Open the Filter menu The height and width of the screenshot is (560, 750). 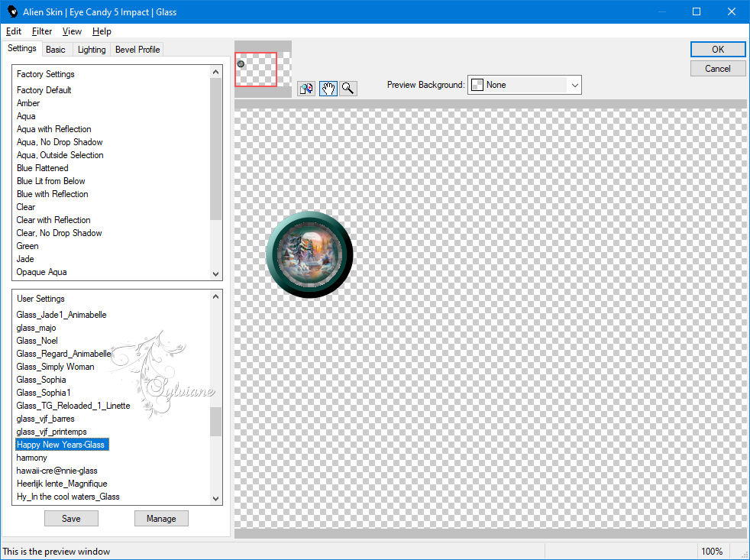[x=41, y=31]
